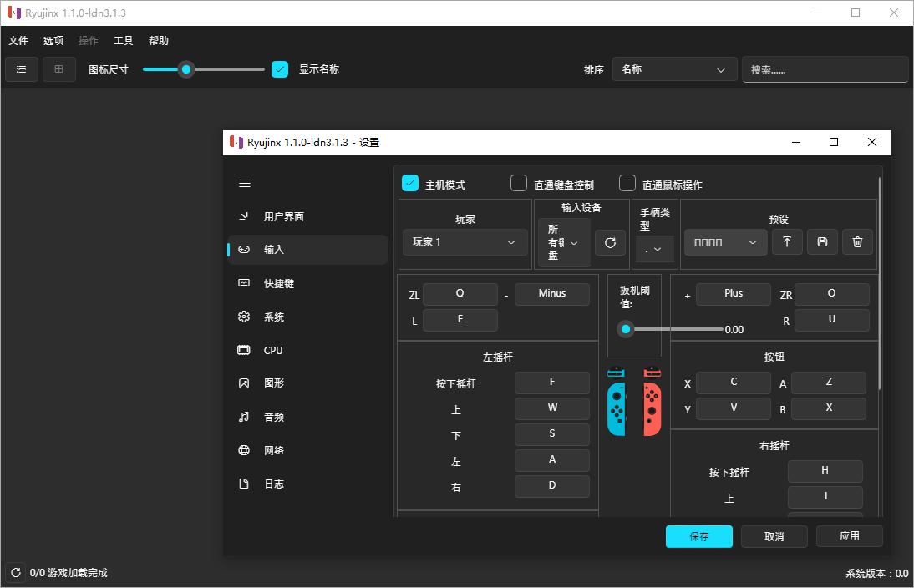Load a controller preset via the upload icon
The image size is (914, 588).
tap(785, 241)
